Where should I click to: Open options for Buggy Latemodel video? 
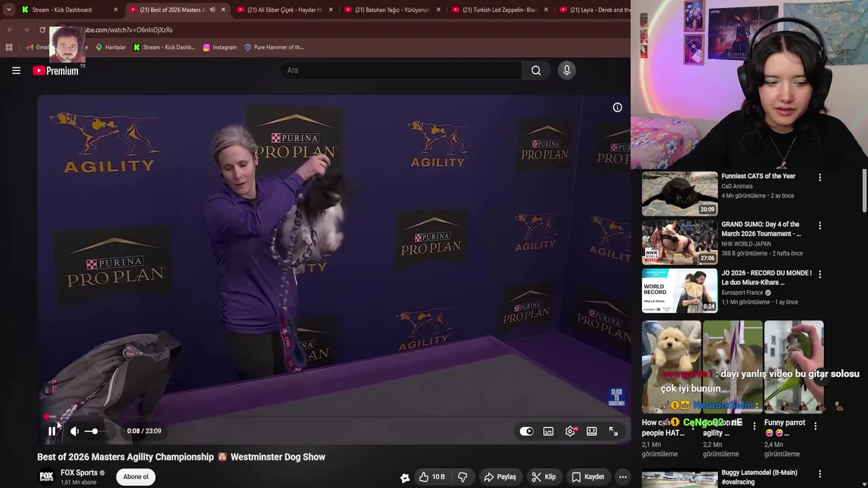[x=820, y=474]
